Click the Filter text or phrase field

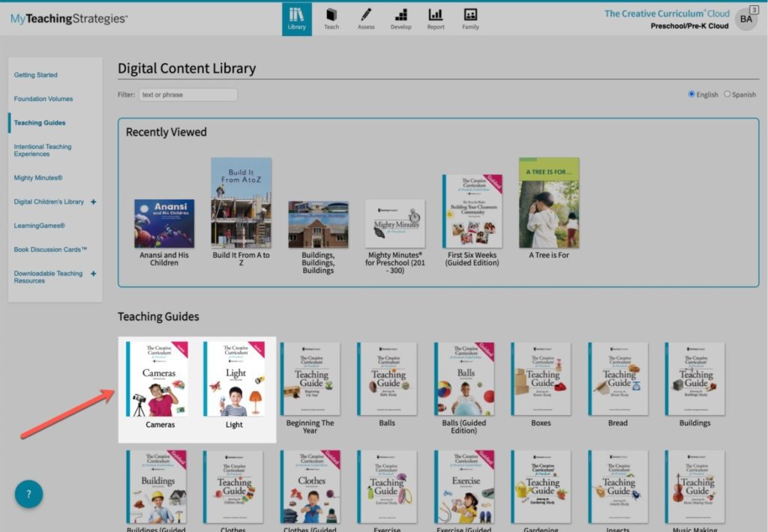click(188, 94)
